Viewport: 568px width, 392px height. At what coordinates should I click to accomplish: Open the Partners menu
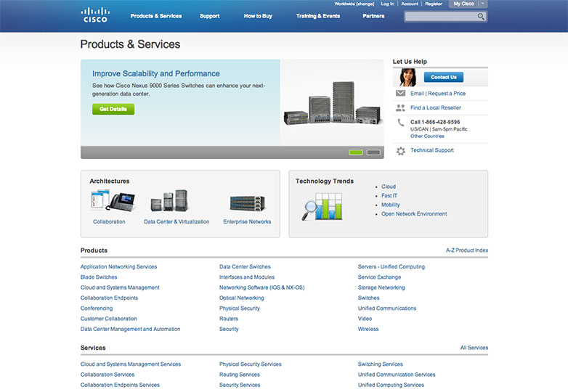[373, 16]
